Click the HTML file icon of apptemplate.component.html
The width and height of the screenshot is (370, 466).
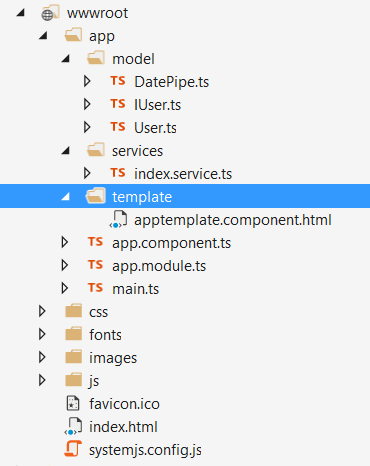click(118, 219)
